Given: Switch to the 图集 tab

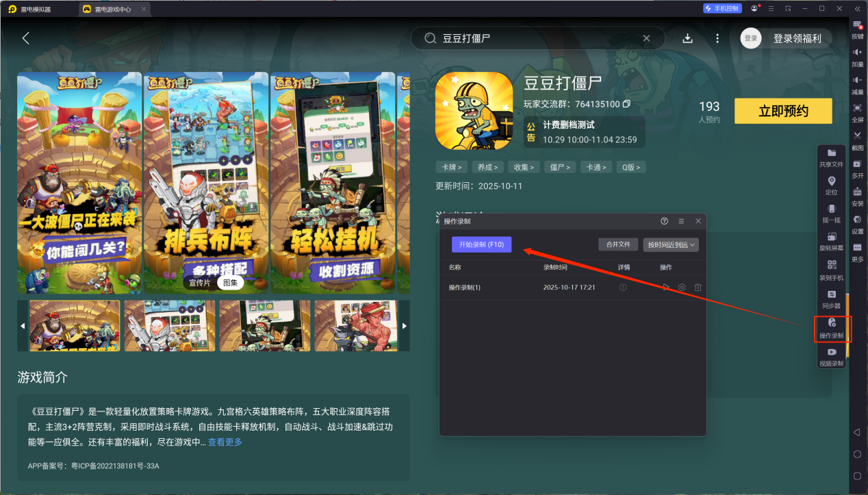Looking at the screenshot, I should click(231, 282).
